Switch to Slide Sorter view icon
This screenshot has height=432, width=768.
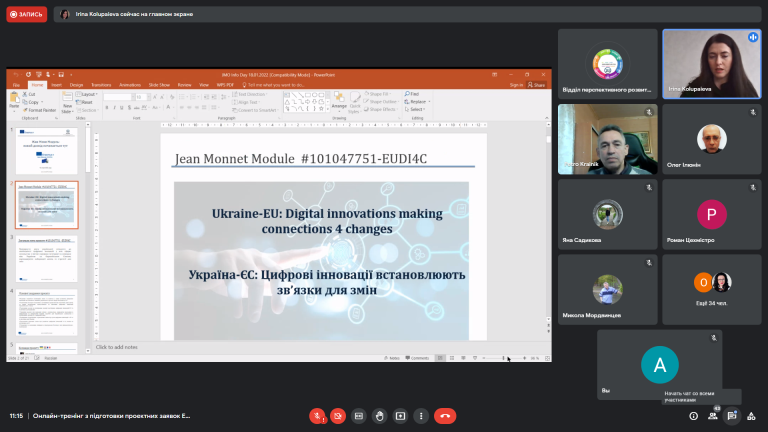(x=452, y=358)
